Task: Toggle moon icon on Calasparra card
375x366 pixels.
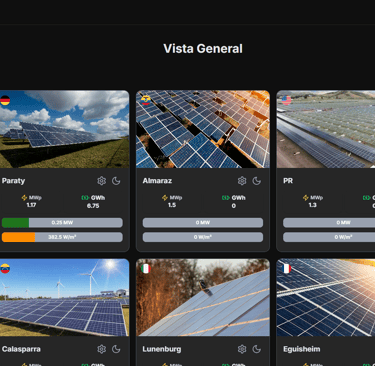Action: (x=116, y=349)
